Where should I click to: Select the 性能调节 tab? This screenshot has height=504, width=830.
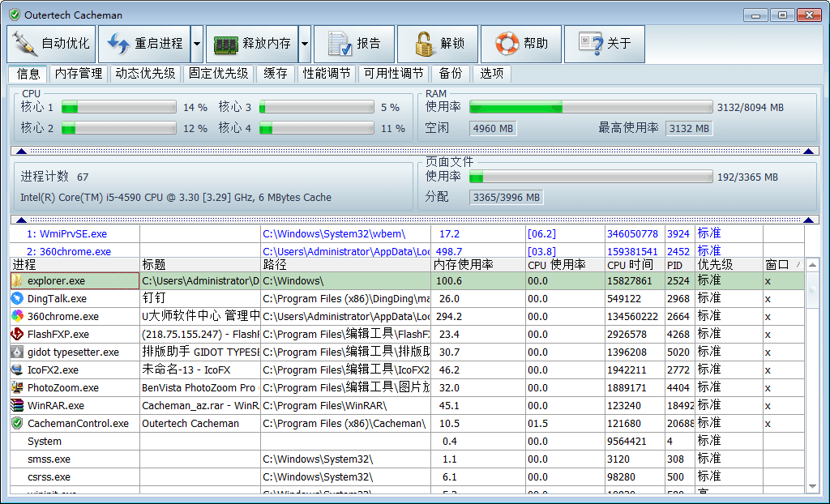tap(327, 74)
